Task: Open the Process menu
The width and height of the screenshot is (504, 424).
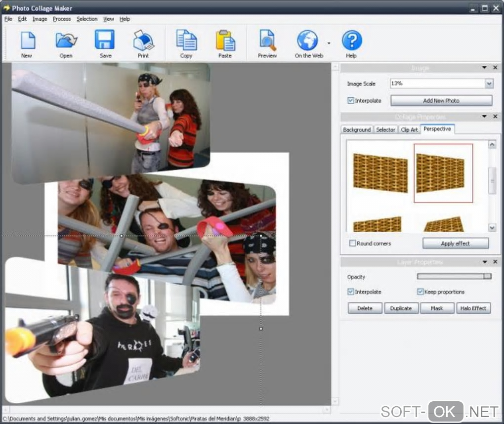Action: pyautogui.click(x=62, y=19)
